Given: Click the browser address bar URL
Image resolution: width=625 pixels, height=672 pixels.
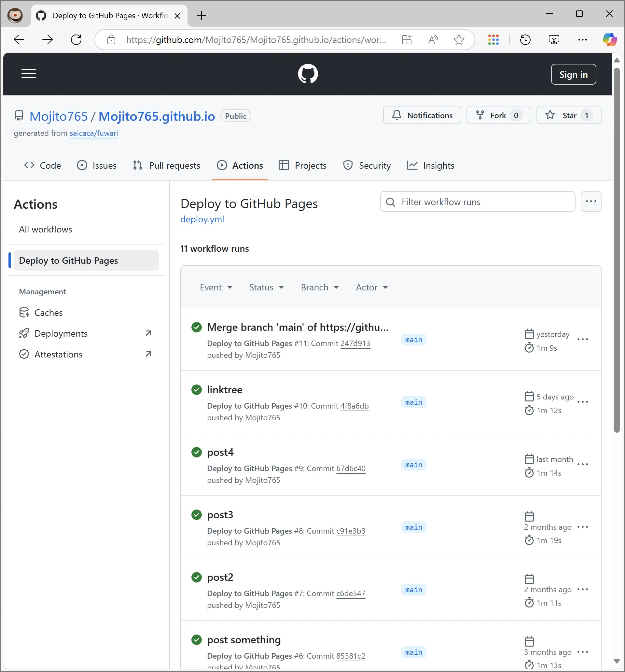Looking at the screenshot, I should point(256,40).
